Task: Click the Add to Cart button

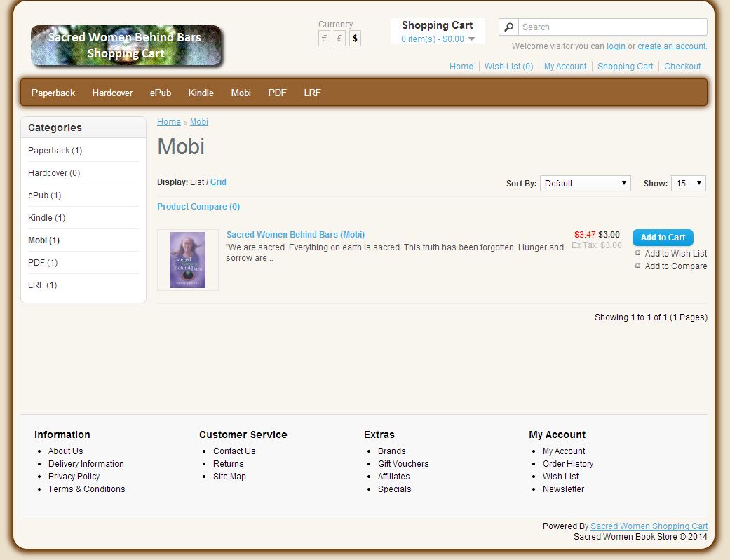Action: 663,238
